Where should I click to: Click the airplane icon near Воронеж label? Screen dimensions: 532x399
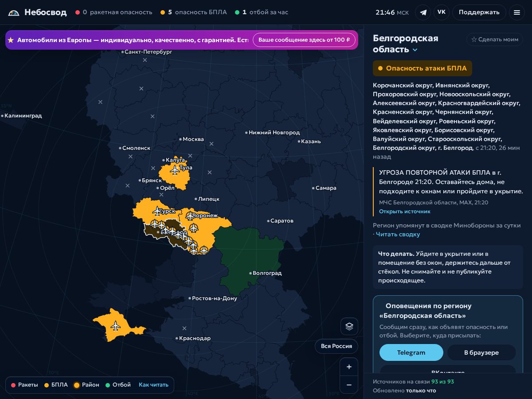point(190,216)
